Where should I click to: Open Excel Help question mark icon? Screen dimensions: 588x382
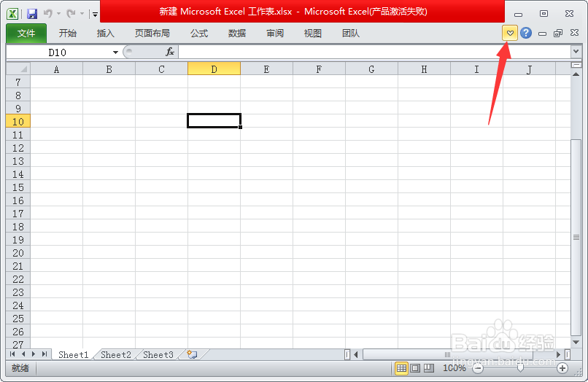(x=526, y=33)
